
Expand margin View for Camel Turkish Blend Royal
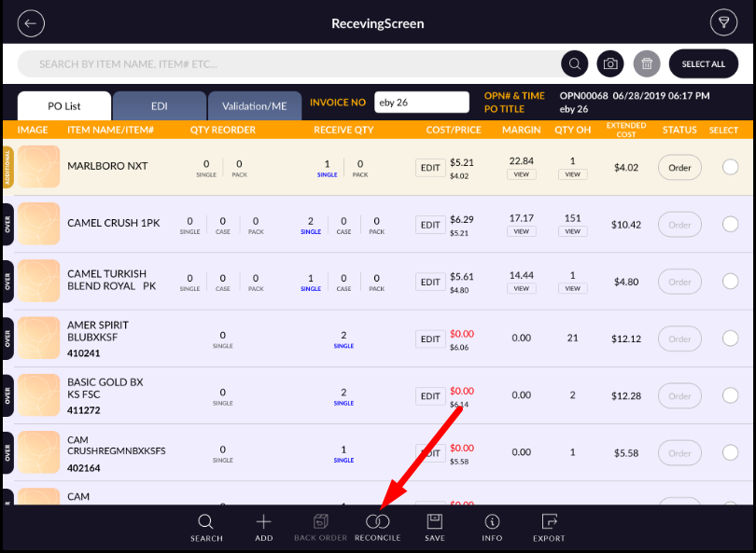coord(522,288)
